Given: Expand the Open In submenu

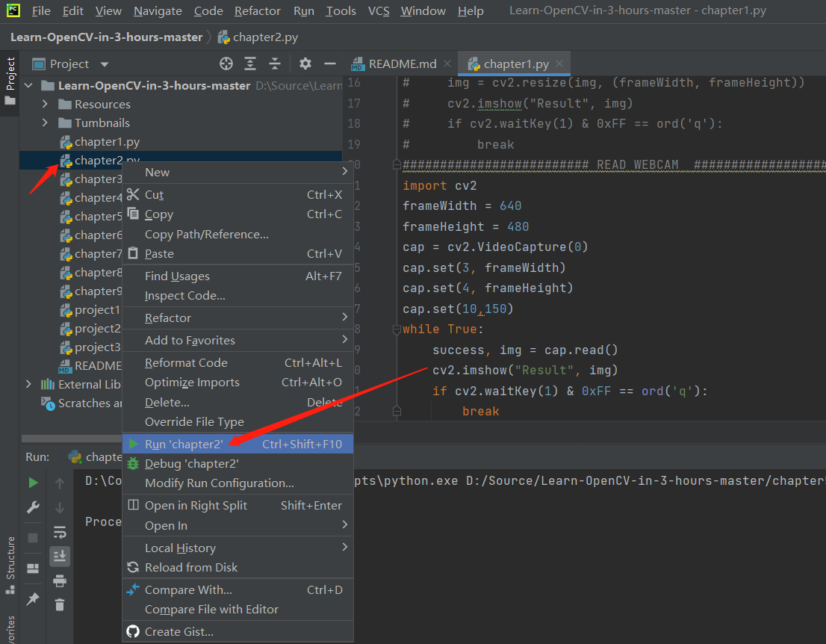Looking at the screenshot, I should click(237, 526).
